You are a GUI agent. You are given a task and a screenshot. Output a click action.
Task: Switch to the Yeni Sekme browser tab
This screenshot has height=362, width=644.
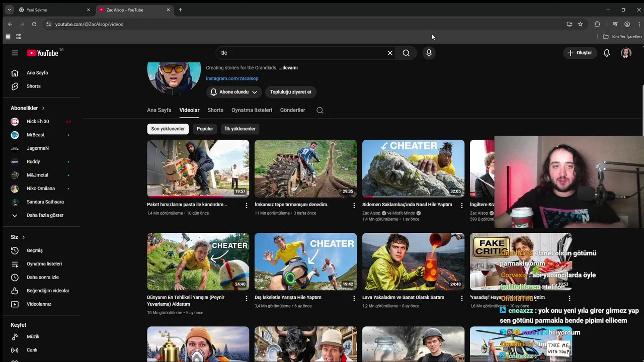54,10
